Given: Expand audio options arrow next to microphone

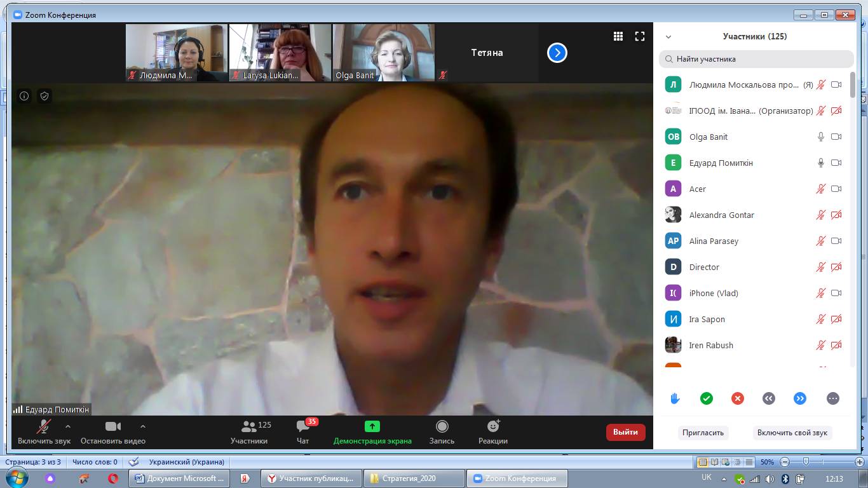Looking at the screenshot, I should point(68,426).
